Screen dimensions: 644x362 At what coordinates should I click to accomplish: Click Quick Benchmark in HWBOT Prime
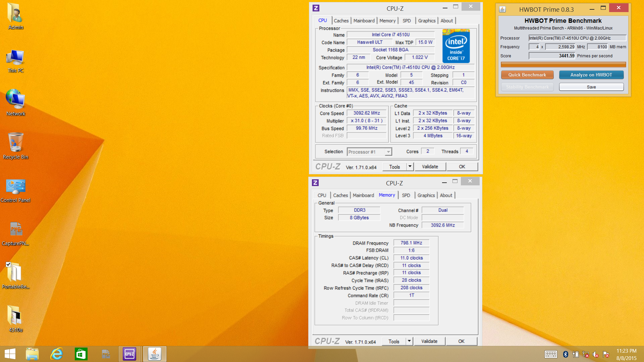[527, 75]
